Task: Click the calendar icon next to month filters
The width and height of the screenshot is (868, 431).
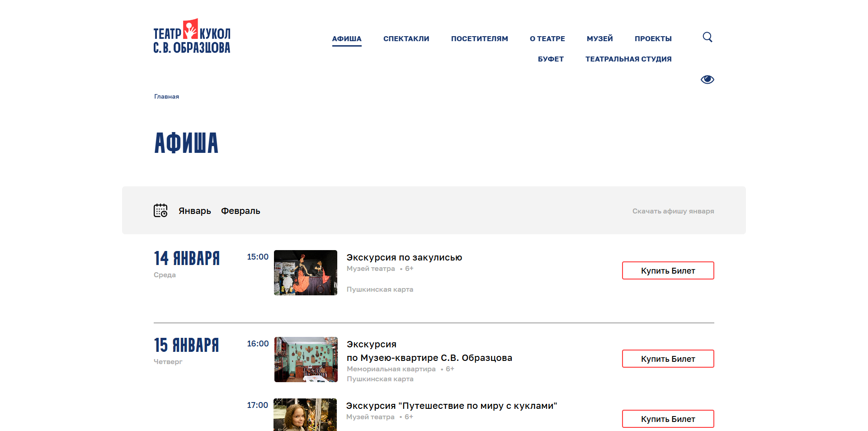Action: point(160,210)
